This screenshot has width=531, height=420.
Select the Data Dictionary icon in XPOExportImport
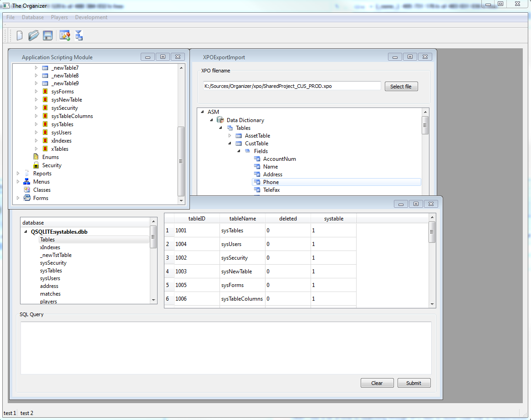[x=220, y=120]
